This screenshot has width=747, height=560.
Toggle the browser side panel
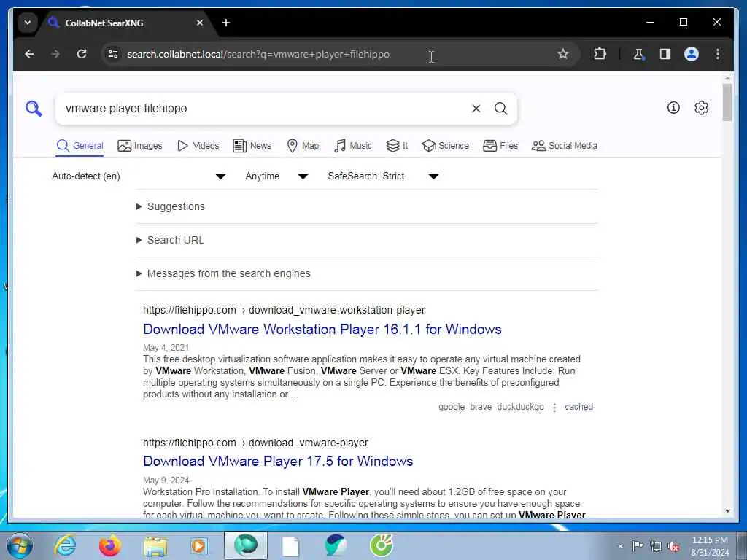point(665,54)
